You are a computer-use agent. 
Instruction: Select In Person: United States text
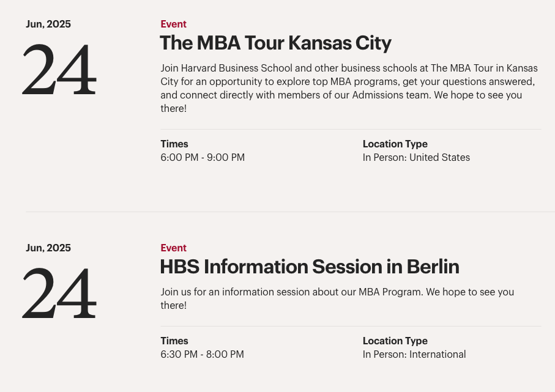click(x=416, y=157)
